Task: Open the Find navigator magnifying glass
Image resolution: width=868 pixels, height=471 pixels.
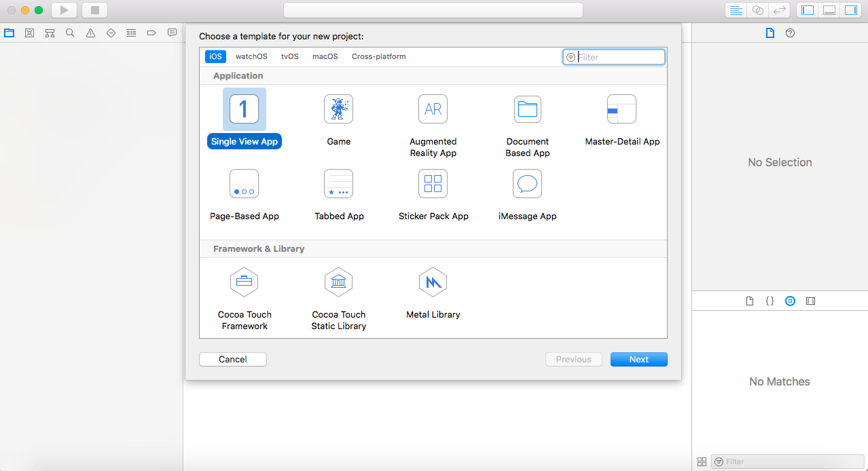Action: (x=70, y=32)
